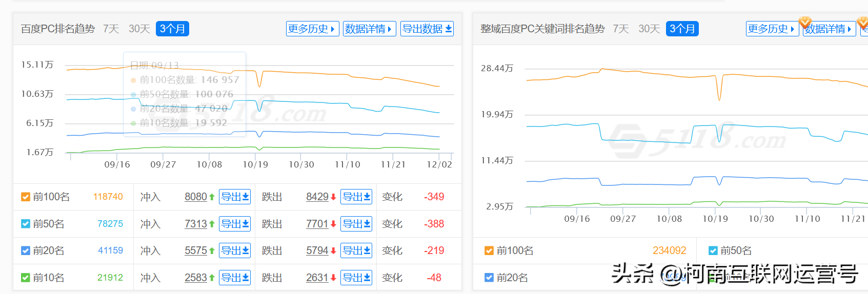This screenshot has width=868, height=294.
Task: Export 冲入 data for 前50名 row
Action: pyautogui.click(x=235, y=224)
